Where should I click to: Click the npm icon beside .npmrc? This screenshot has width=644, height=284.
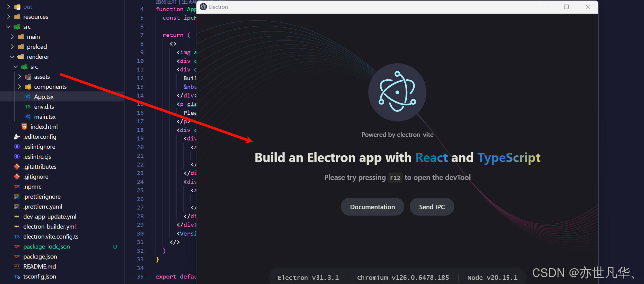[17, 187]
